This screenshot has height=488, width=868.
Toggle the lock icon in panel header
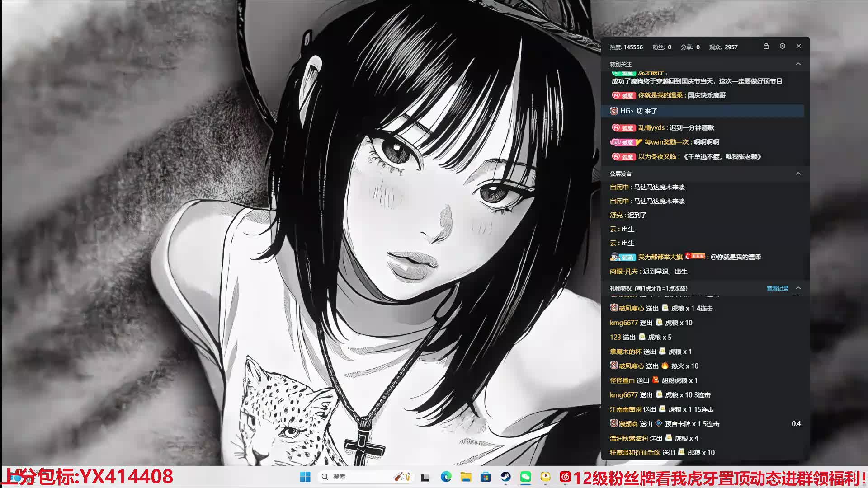[766, 47]
